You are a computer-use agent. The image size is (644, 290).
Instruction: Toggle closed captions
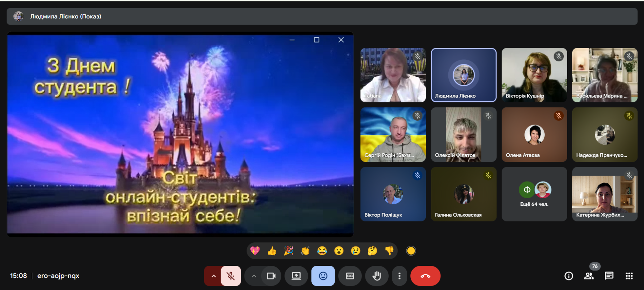pyautogui.click(x=350, y=276)
